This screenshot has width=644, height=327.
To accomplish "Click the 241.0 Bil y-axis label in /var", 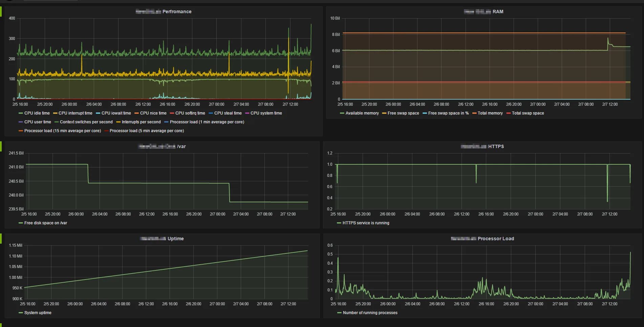I will [16, 167].
